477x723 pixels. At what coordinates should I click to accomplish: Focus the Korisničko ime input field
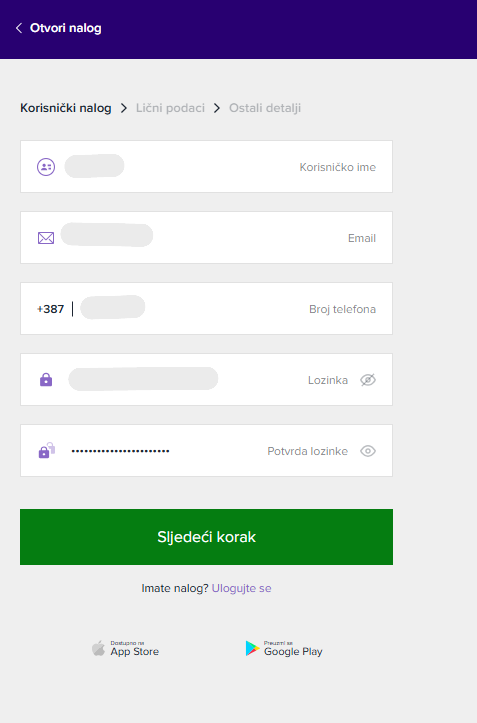(x=206, y=166)
